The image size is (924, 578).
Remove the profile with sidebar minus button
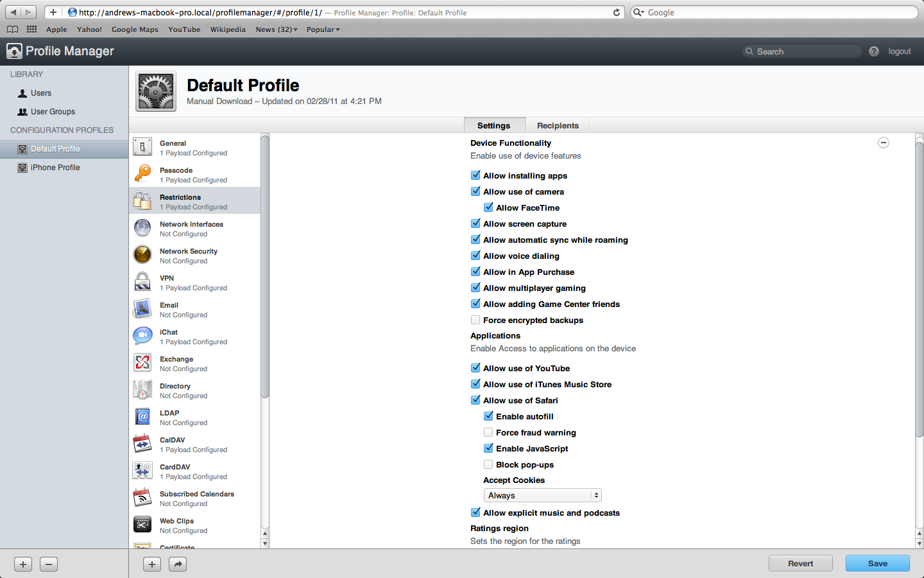point(49,564)
